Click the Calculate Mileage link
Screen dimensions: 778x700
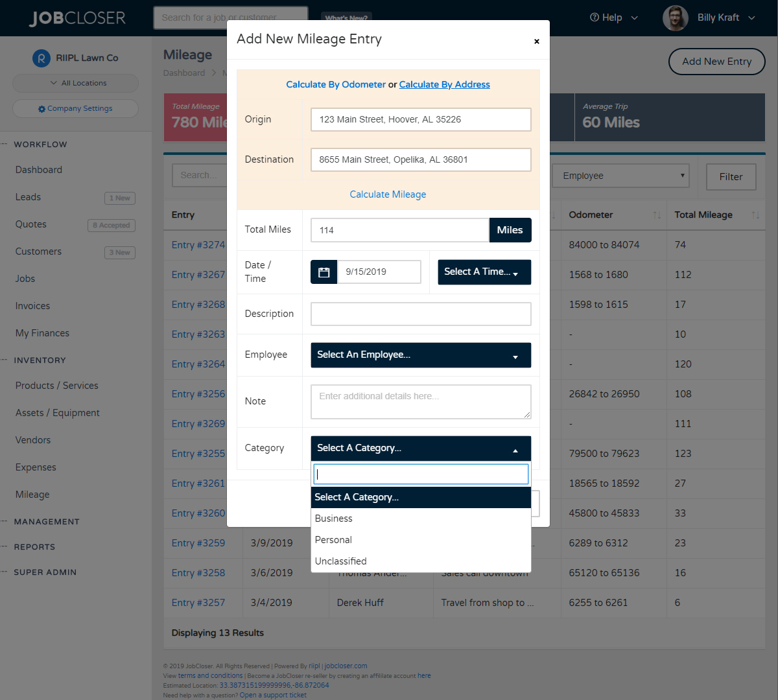click(x=388, y=194)
